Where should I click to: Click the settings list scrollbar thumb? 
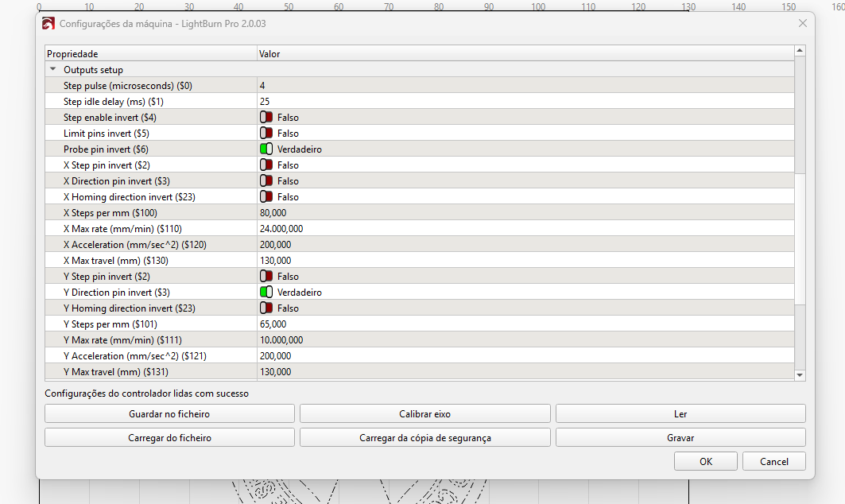pyautogui.click(x=800, y=238)
